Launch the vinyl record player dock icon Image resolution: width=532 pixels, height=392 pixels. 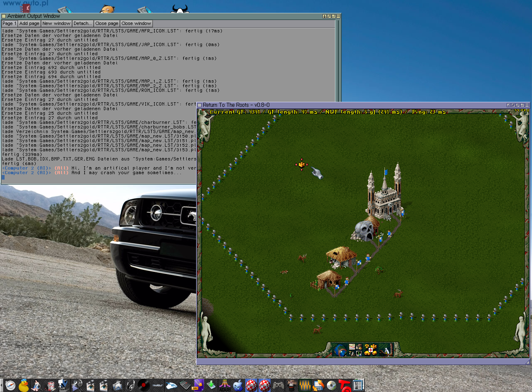point(143,385)
